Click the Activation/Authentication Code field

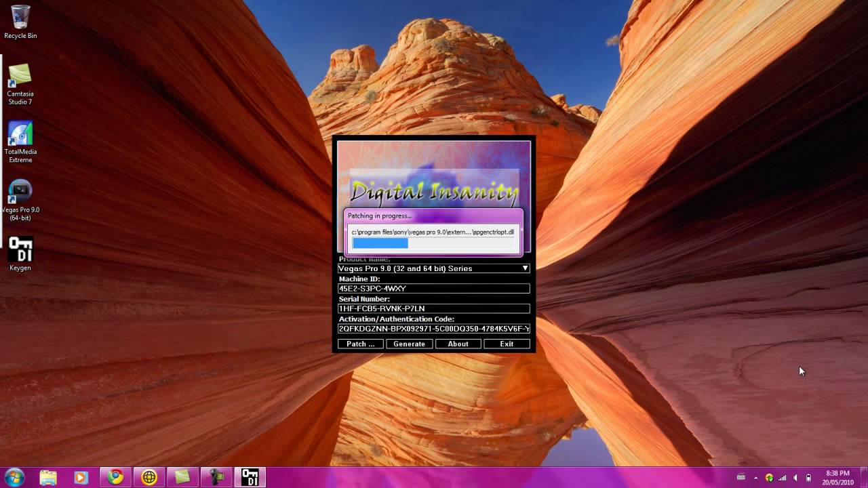(434, 329)
